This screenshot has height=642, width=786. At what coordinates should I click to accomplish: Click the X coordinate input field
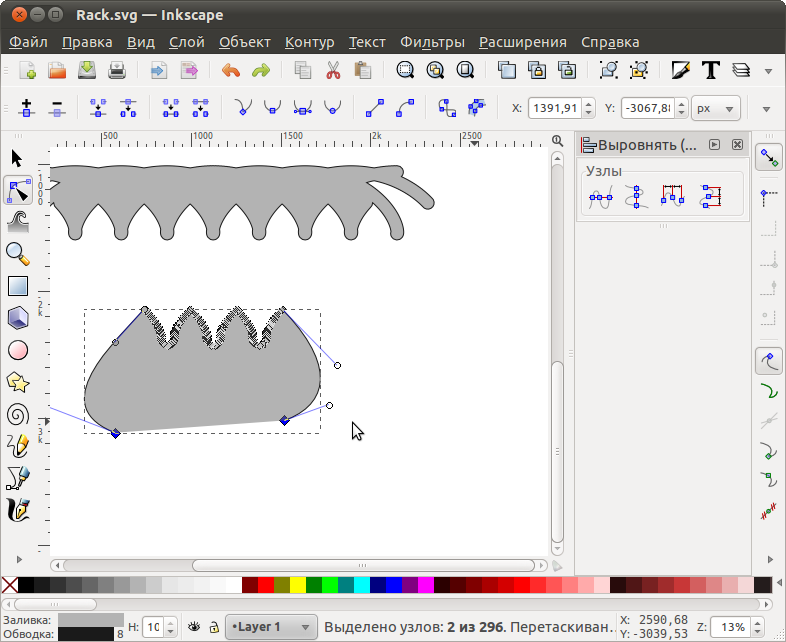555,108
